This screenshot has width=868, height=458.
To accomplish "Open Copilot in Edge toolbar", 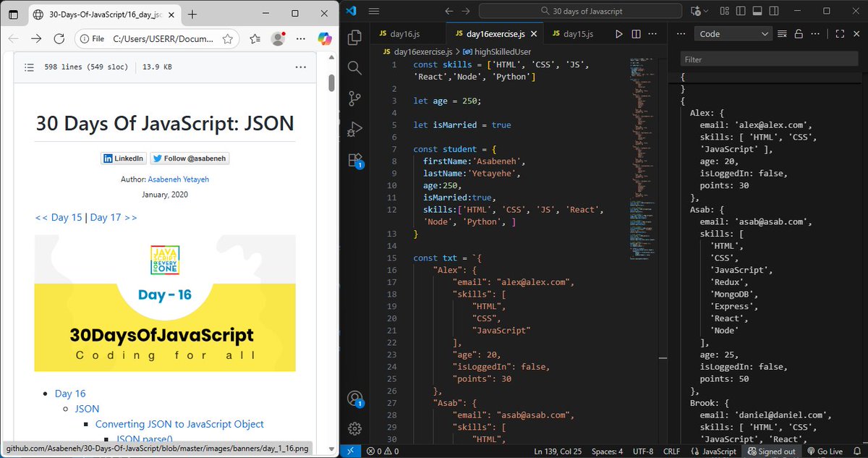I will (x=325, y=39).
